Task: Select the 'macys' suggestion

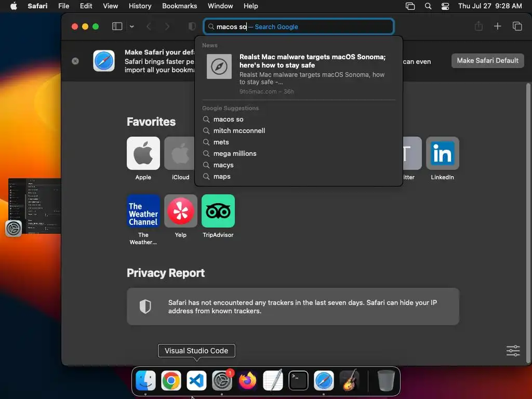Action: tap(299, 165)
